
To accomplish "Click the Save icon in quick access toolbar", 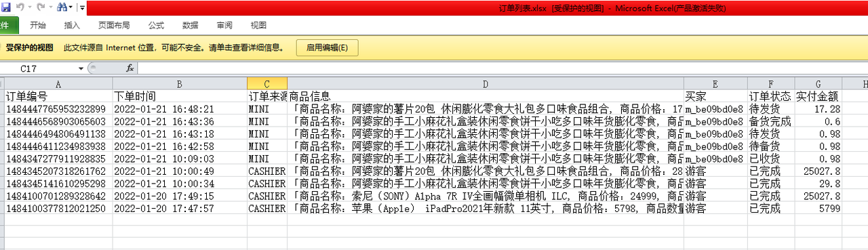I will pos(5,7).
